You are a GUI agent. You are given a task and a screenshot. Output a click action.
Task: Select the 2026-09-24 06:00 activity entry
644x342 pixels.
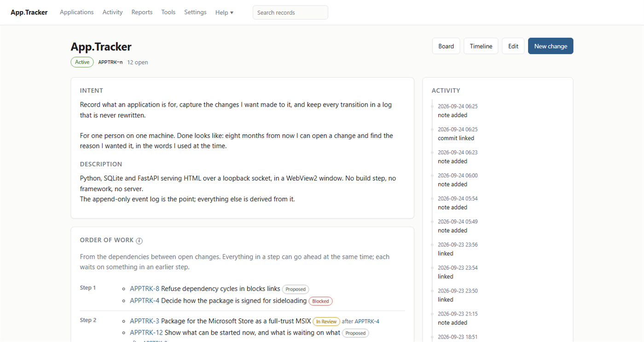tap(458, 179)
